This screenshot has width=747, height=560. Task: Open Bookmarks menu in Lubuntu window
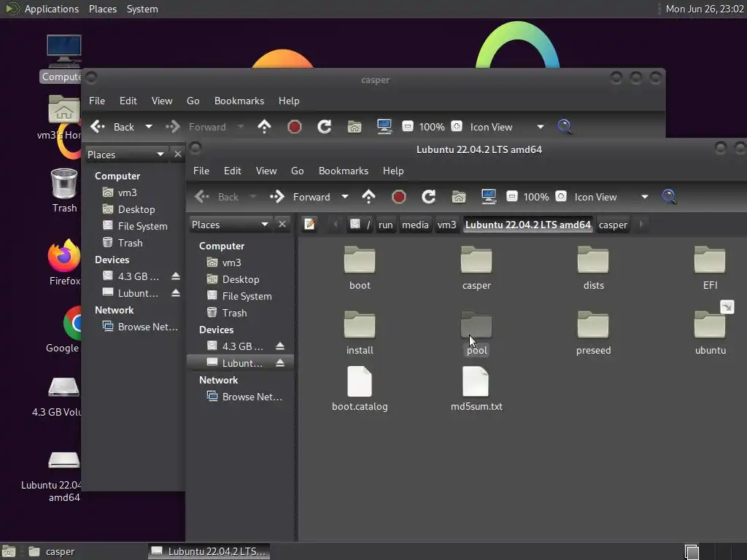tap(344, 171)
